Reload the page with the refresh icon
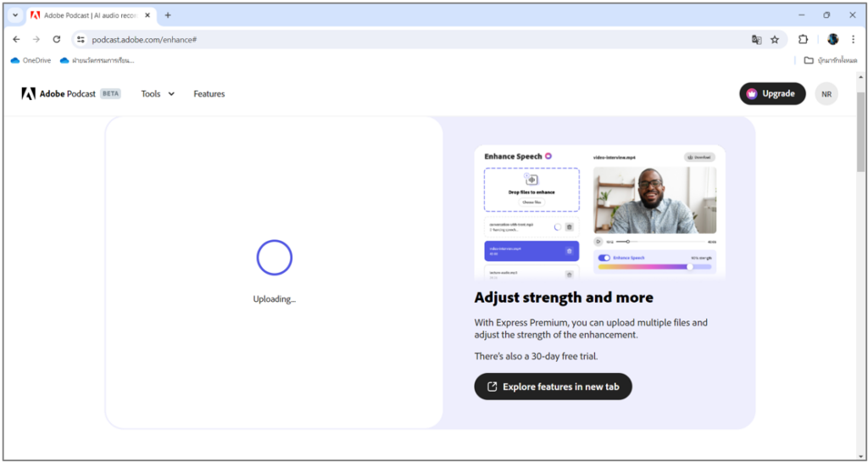This screenshot has height=462, width=868. [57, 39]
